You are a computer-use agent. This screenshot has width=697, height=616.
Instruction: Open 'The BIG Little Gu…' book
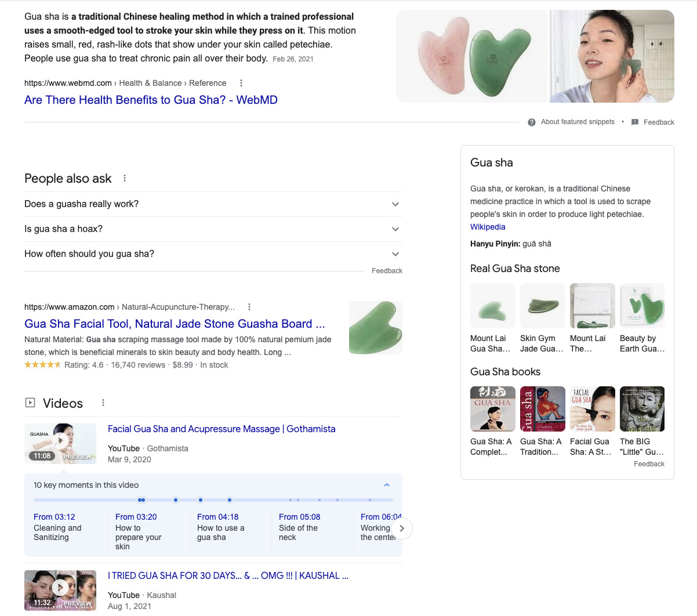(642, 421)
